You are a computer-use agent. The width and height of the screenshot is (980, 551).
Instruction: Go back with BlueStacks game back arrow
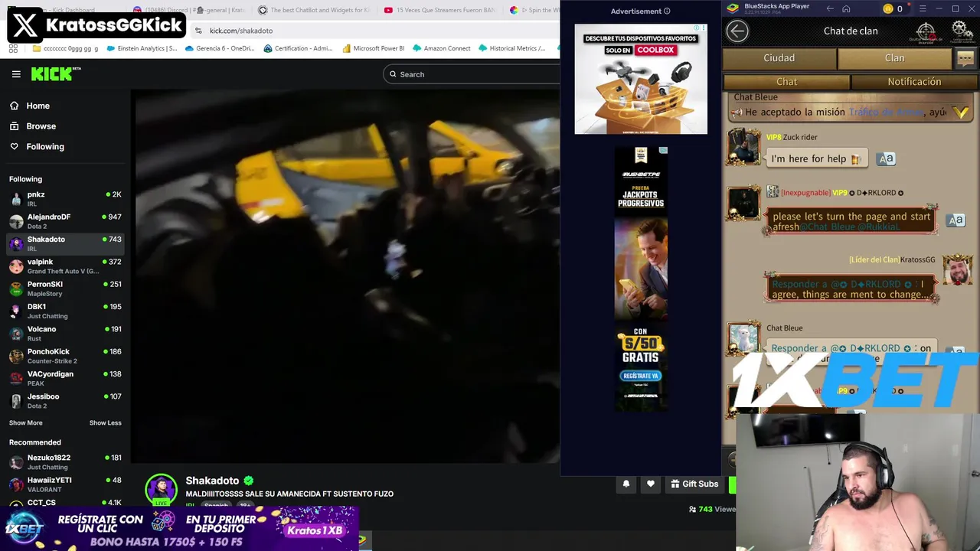(737, 31)
